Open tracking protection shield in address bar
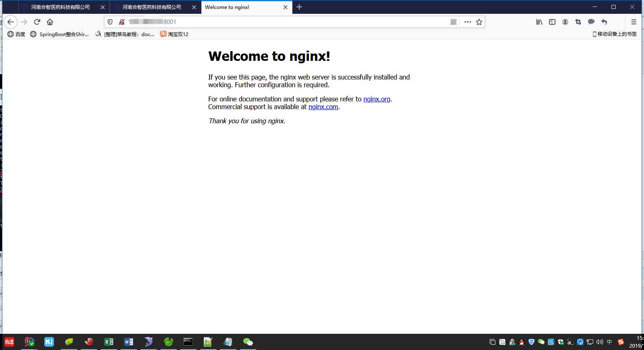This screenshot has height=350, width=644. (110, 22)
